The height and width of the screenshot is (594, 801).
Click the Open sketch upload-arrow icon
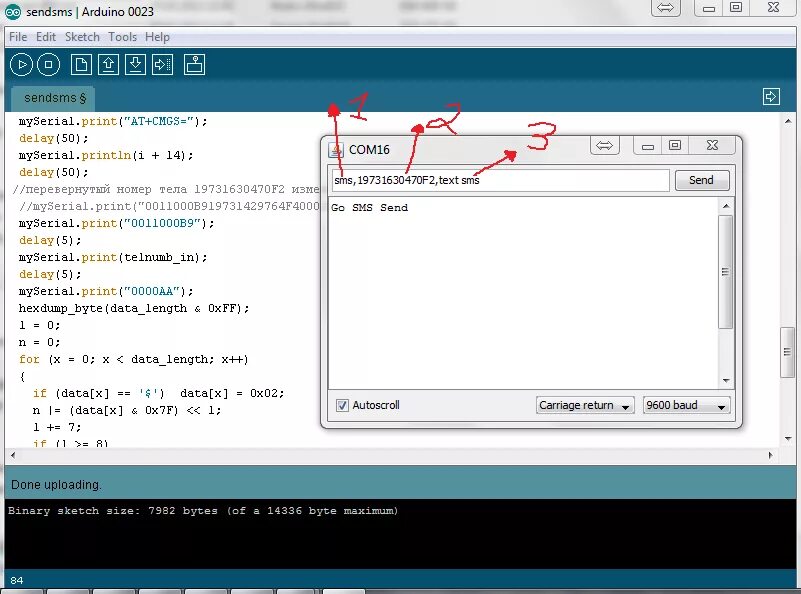(108, 65)
